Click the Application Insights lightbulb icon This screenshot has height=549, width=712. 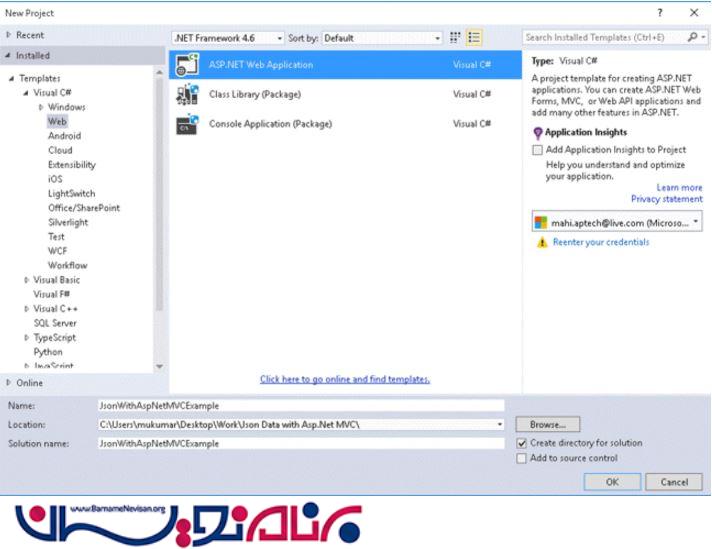pos(538,132)
